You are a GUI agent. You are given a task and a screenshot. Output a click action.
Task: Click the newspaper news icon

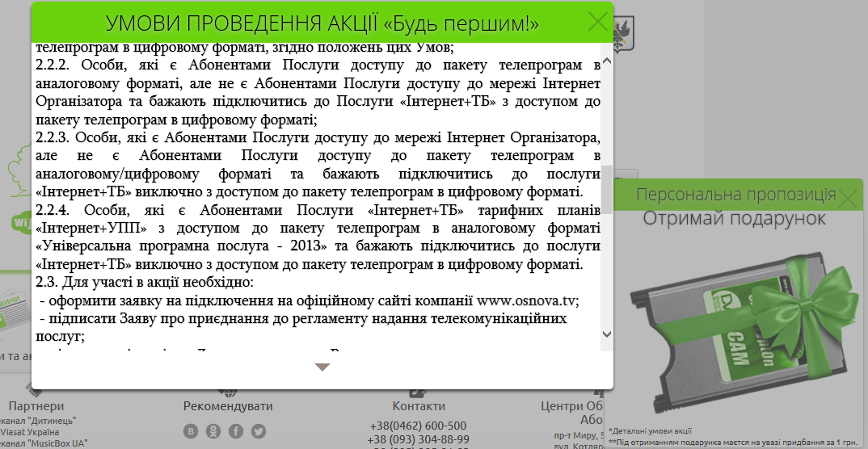tap(16, 307)
